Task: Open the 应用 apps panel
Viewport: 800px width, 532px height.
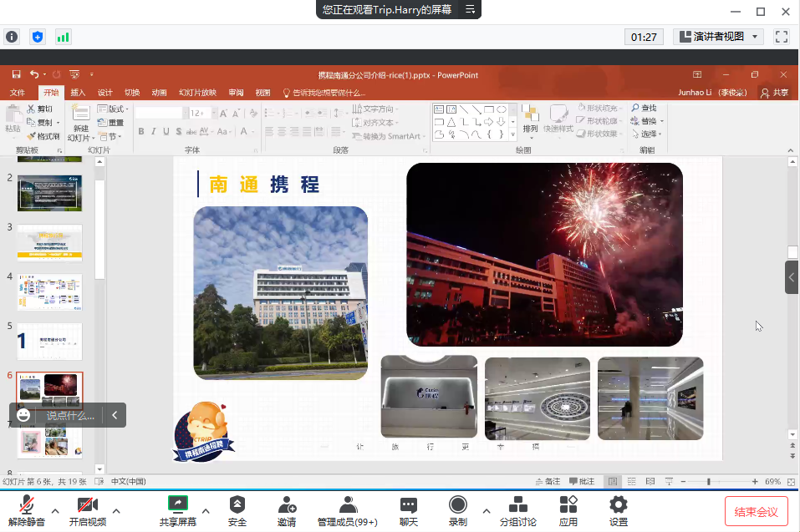Action: tap(568, 510)
